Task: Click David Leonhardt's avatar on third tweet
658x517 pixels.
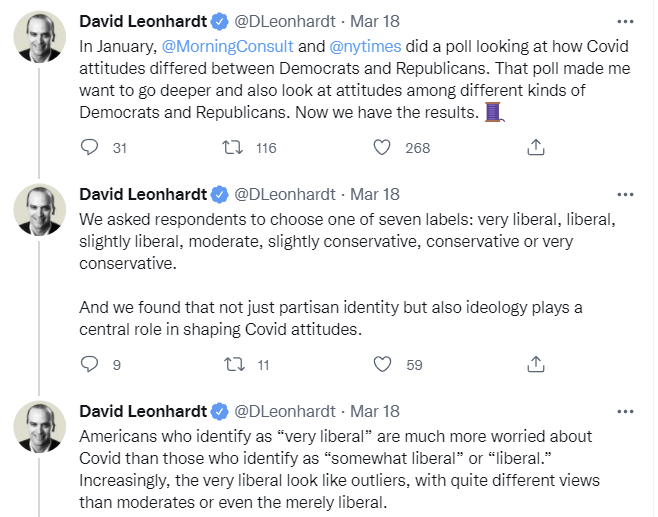Action: 39,427
